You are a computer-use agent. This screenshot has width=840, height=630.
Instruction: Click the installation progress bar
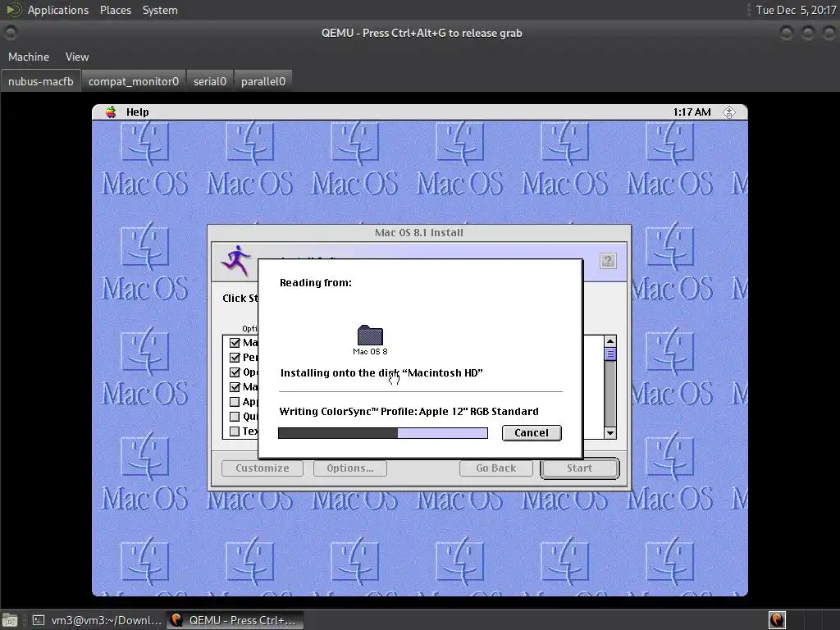tap(383, 433)
